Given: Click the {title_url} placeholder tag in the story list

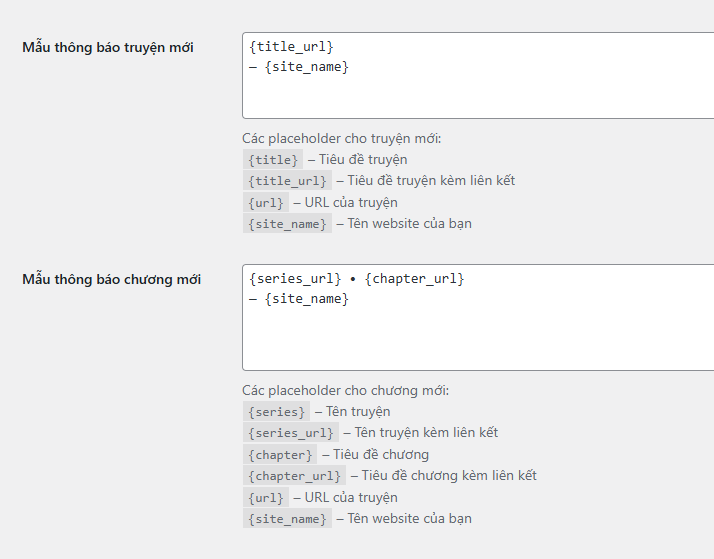Looking at the screenshot, I should (x=287, y=181).
